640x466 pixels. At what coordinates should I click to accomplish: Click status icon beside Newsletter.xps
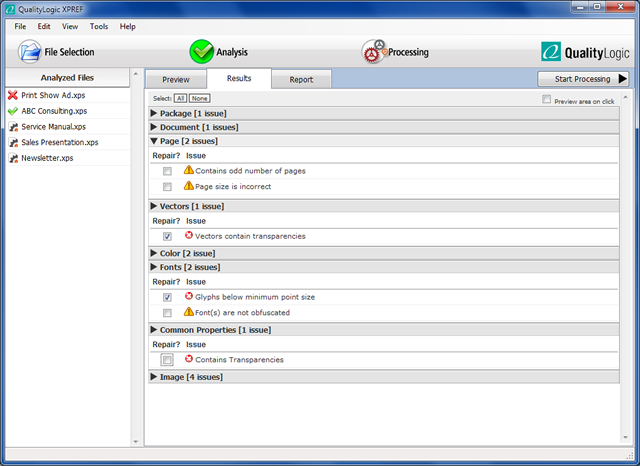tap(13, 158)
